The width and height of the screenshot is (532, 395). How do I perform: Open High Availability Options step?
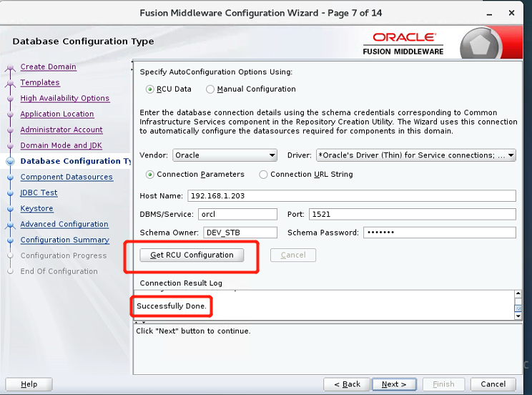[x=65, y=98]
